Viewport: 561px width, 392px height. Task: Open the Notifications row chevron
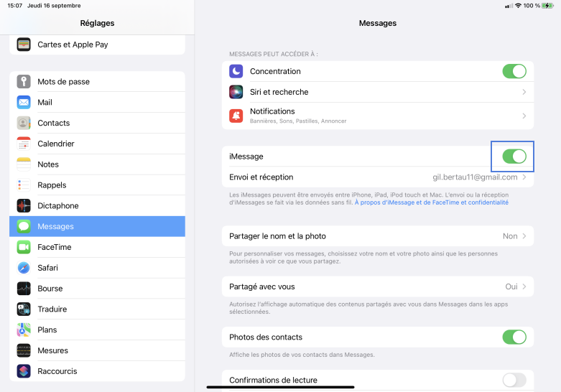pos(524,116)
